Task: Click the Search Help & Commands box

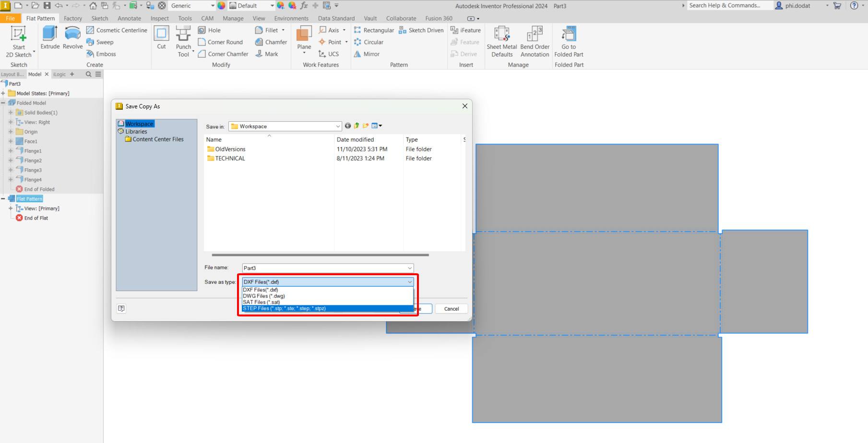Action: tap(729, 6)
